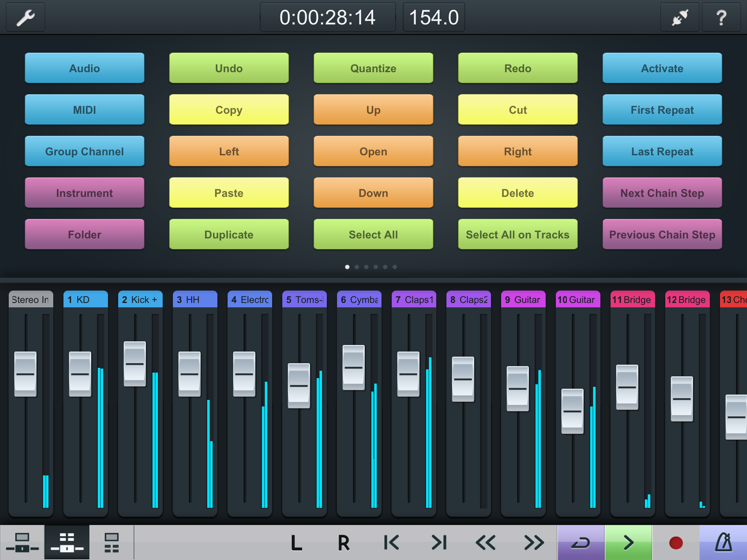Switch to the first layout view icon
The image size is (747, 560).
22,542
